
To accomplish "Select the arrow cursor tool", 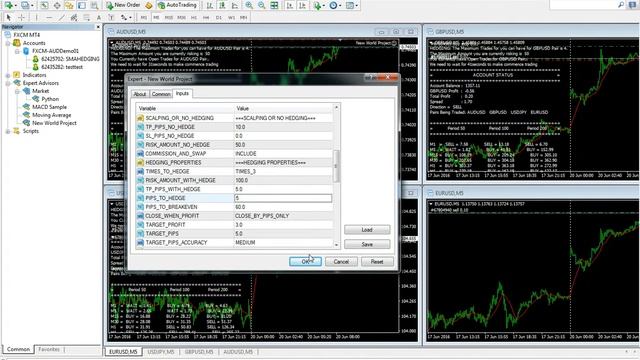I will tap(9, 18).
